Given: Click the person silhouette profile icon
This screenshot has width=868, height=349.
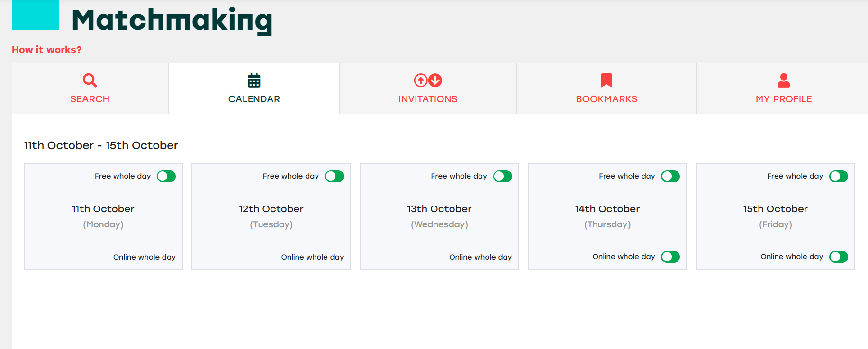Looking at the screenshot, I should coord(784,81).
